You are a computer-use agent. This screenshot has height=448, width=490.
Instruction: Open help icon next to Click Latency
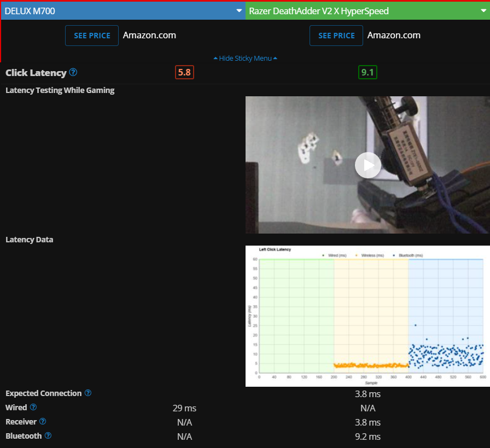(73, 72)
